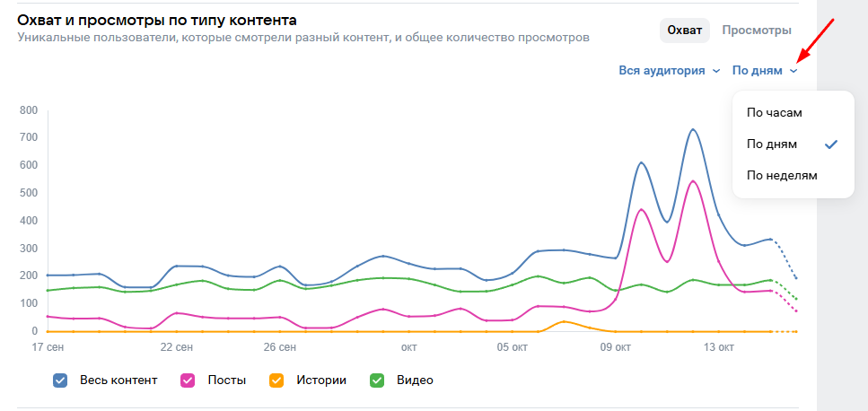Click the checkmark icon in the period menu

(831, 144)
